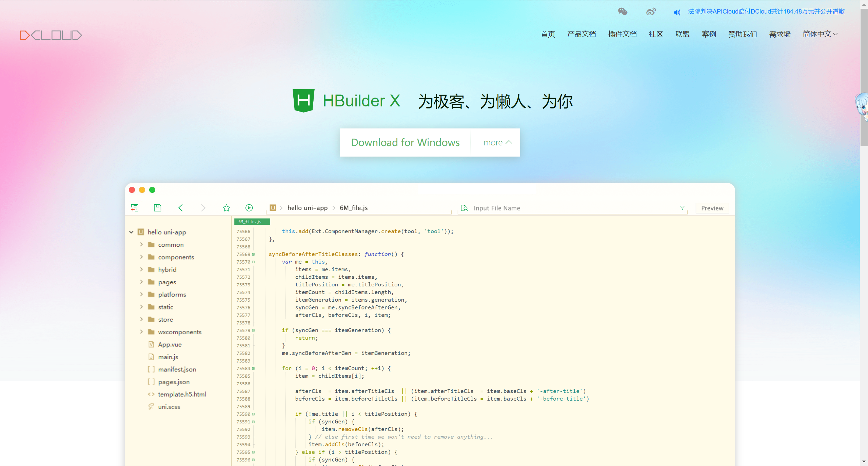Bookmark with the star icon
This screenshot has width=868, height=466.
[x=226, y=208]
